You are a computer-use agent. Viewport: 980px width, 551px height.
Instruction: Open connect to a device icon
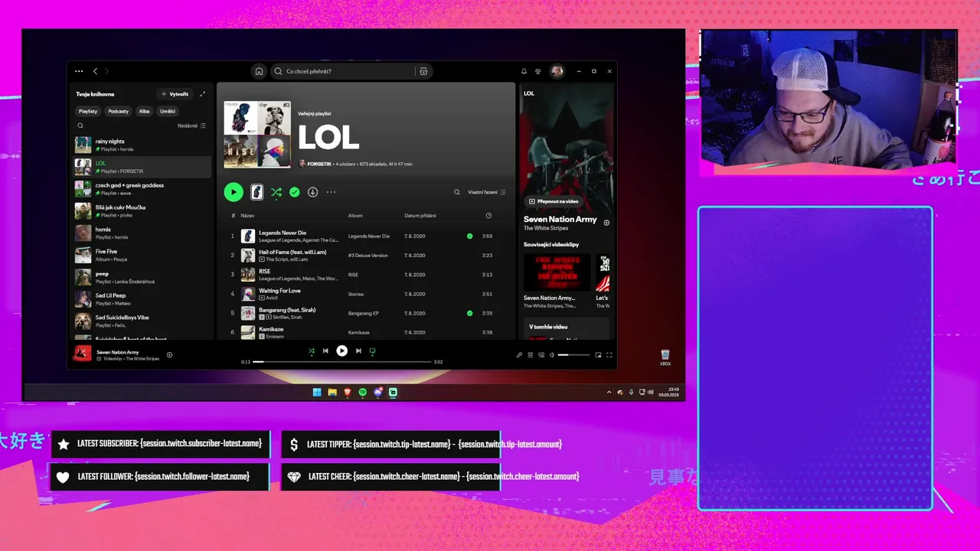541,355
